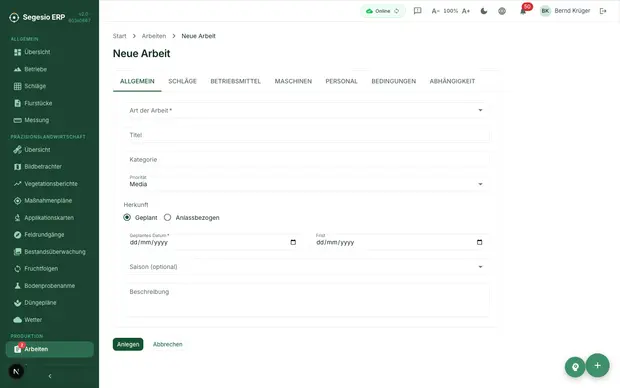Screen dimensions: 620x388
Task: Click the plus floating action button
Action: 597,365
